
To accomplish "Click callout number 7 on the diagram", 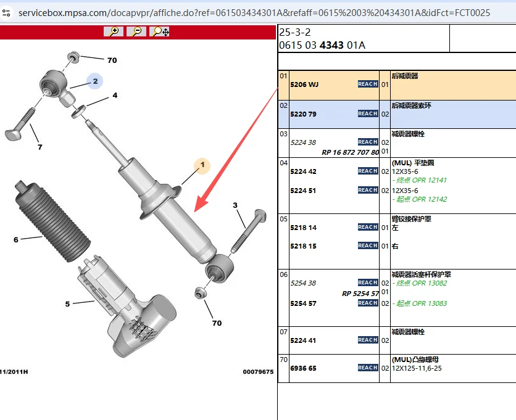I will [40, 147].
